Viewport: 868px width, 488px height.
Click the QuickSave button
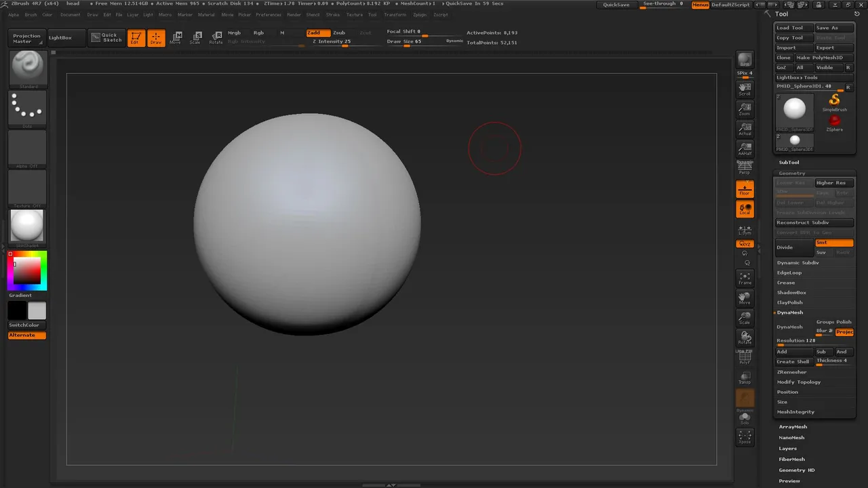[616, 5]
